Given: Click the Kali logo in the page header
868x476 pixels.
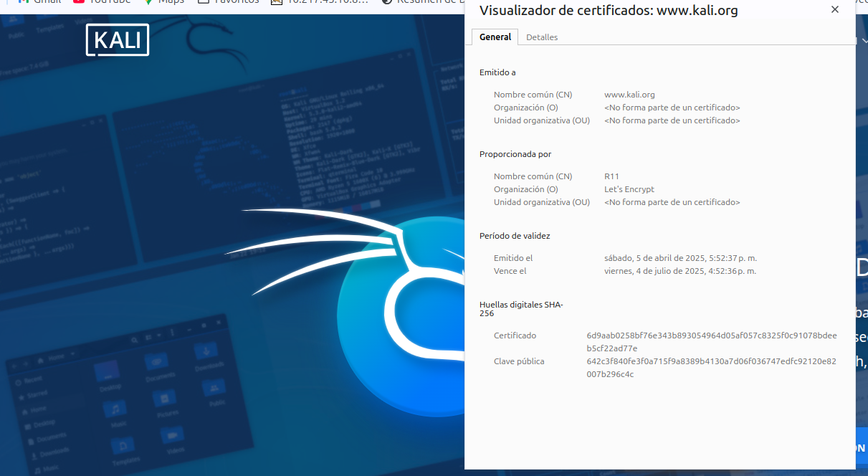Looking at the screenshot, I should 118,40.
